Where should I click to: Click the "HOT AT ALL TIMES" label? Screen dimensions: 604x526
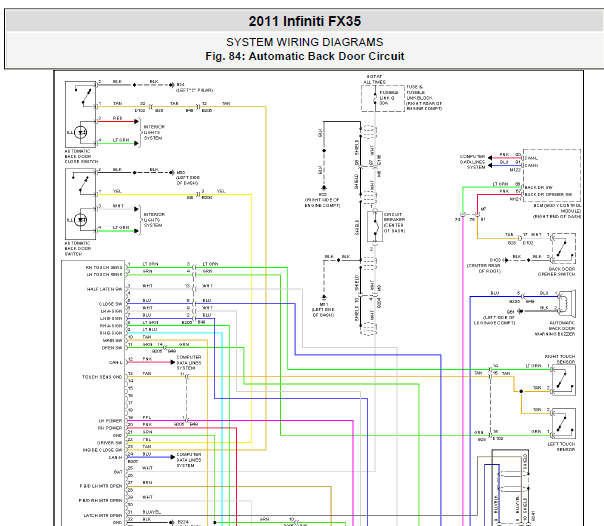[x=374, y=79]
